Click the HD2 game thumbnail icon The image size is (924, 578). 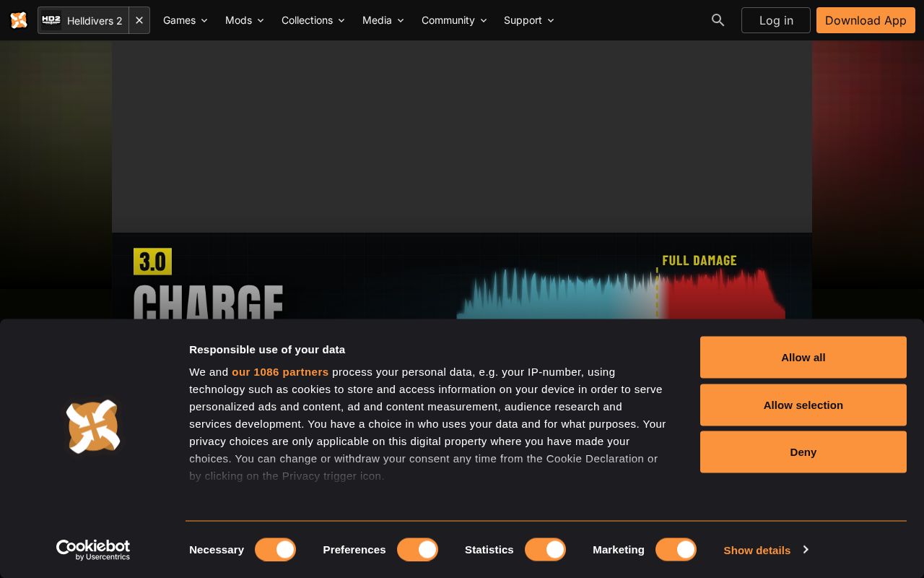click(51, 20)
